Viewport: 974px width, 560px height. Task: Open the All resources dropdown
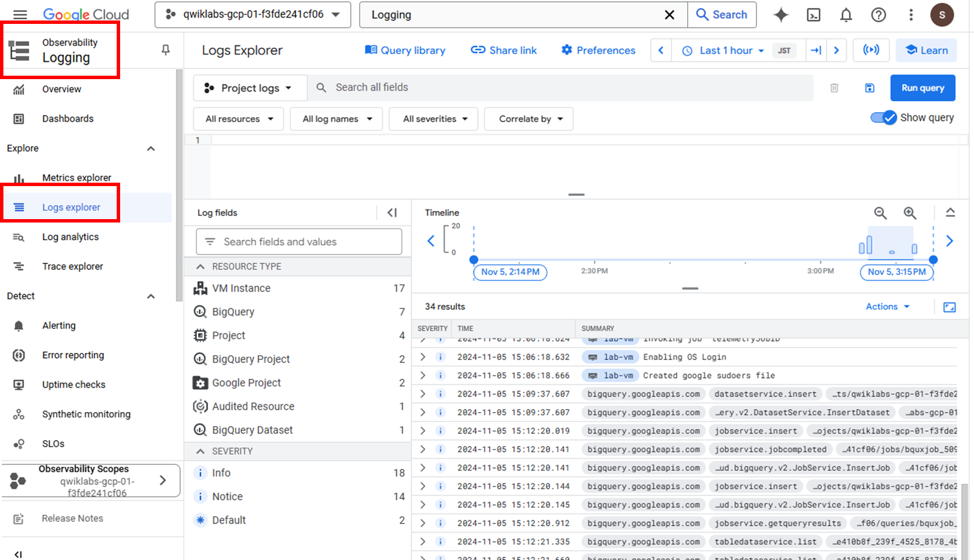[x=239, y=119]
